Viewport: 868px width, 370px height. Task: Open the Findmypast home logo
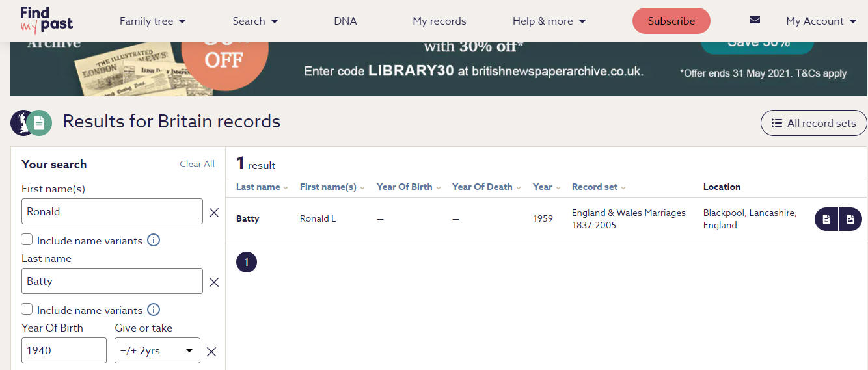tap(46, 20)
